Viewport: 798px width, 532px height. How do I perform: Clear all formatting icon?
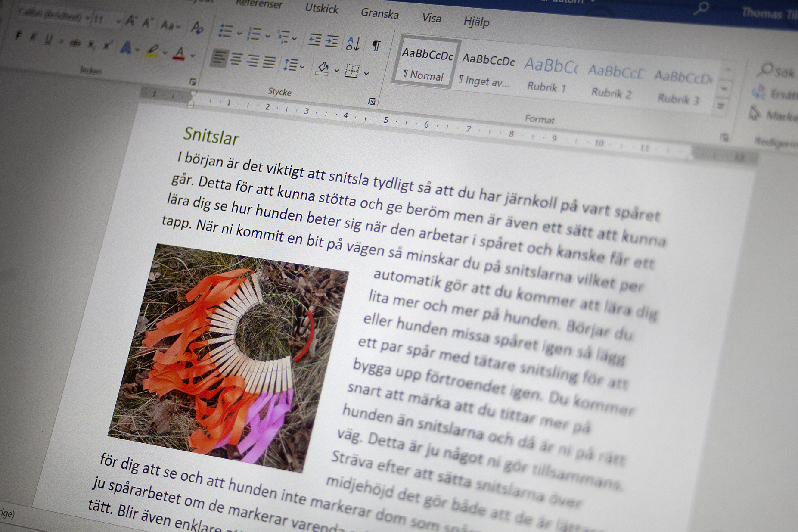[x=197, y=28]
